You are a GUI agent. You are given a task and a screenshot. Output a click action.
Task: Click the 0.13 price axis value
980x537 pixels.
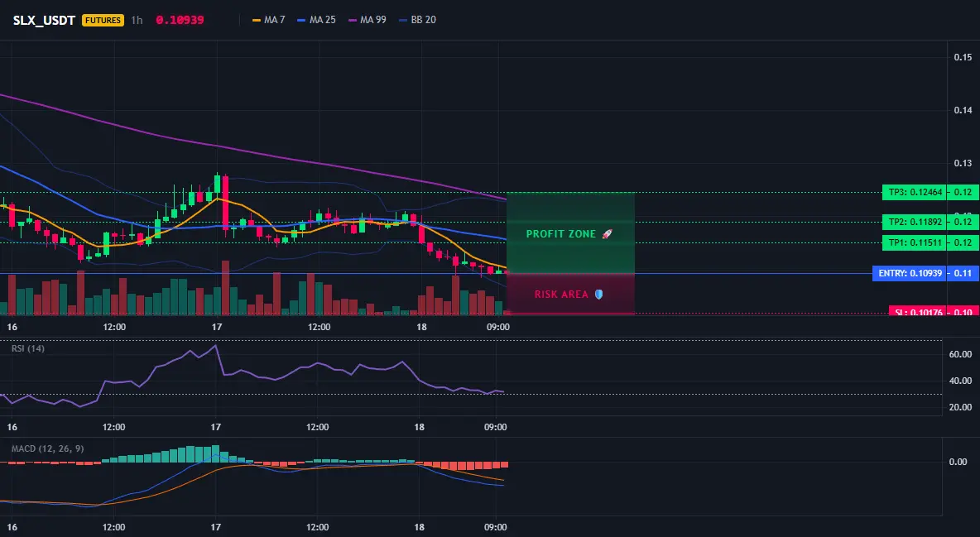click(x=963, y=163)
